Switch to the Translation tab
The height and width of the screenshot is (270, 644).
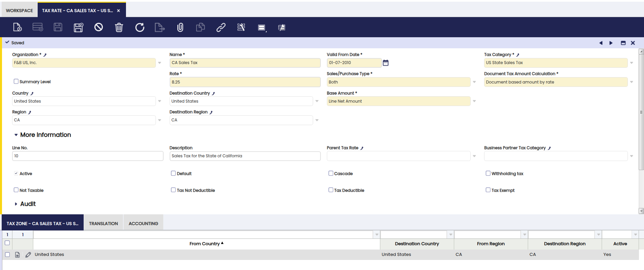click(103, 223)
